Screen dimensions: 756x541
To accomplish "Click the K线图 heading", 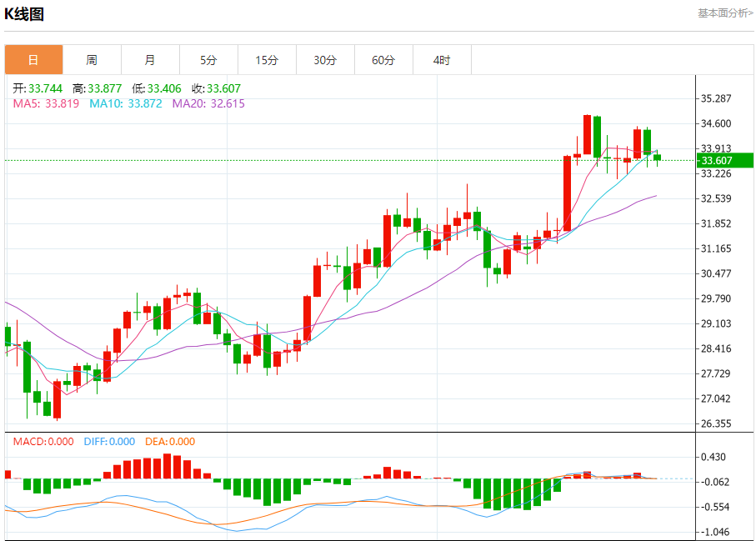I will coord(24,14).
